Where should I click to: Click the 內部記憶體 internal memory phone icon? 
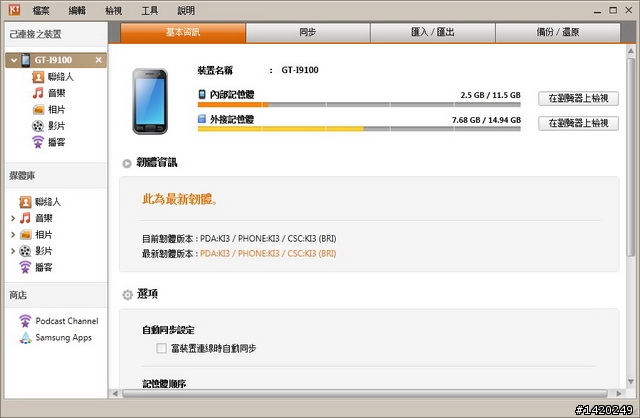click(x=202, y=94)
